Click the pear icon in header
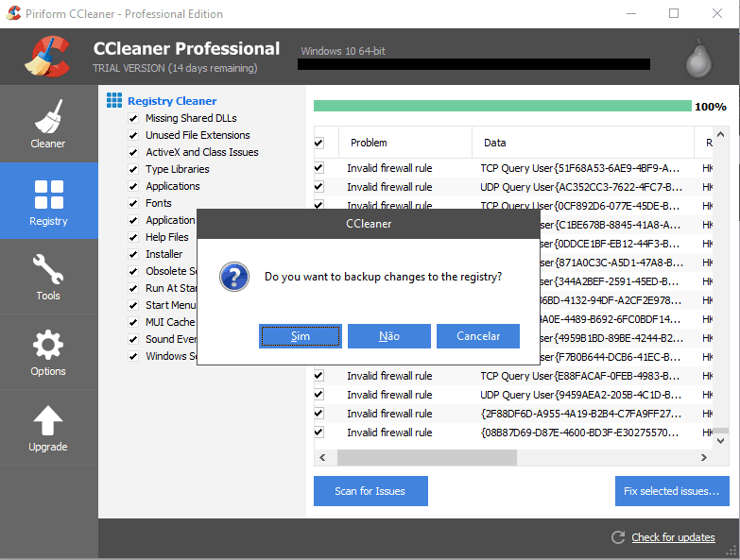Image resolution: width=740 pixels, height=560 pixels. [698, 59]
